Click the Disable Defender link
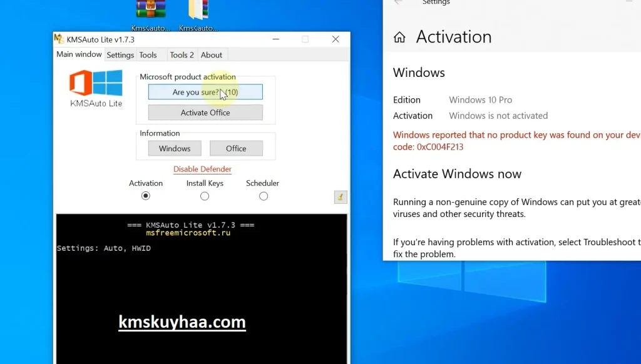641x364 pixels. tap(202, 169)
